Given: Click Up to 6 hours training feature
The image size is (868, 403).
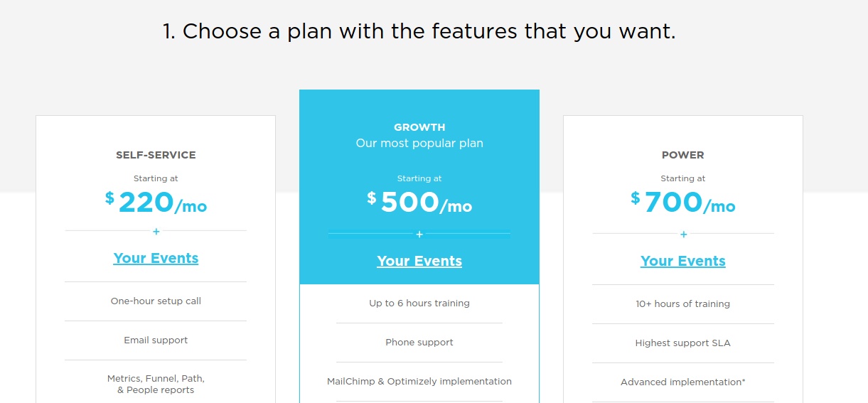Looking at the screenshot, I should pos(419,303).
